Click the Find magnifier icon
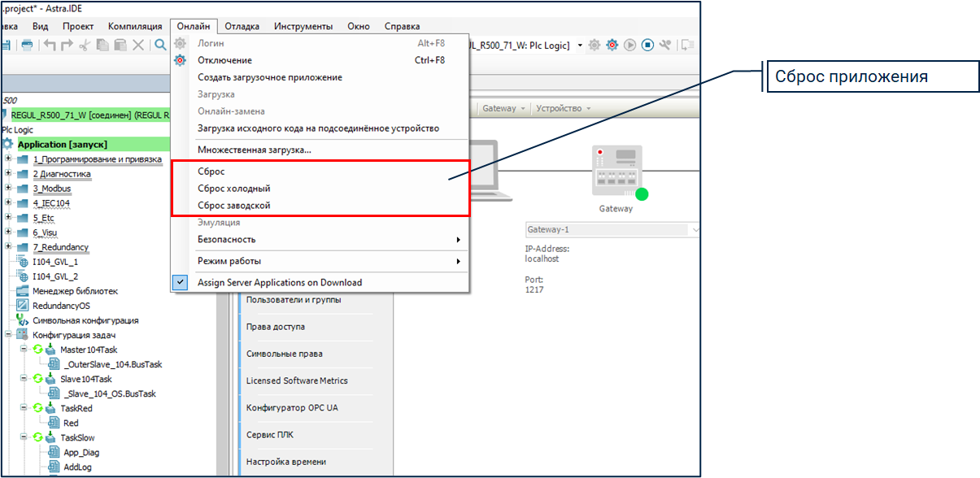 pos(160,45)
